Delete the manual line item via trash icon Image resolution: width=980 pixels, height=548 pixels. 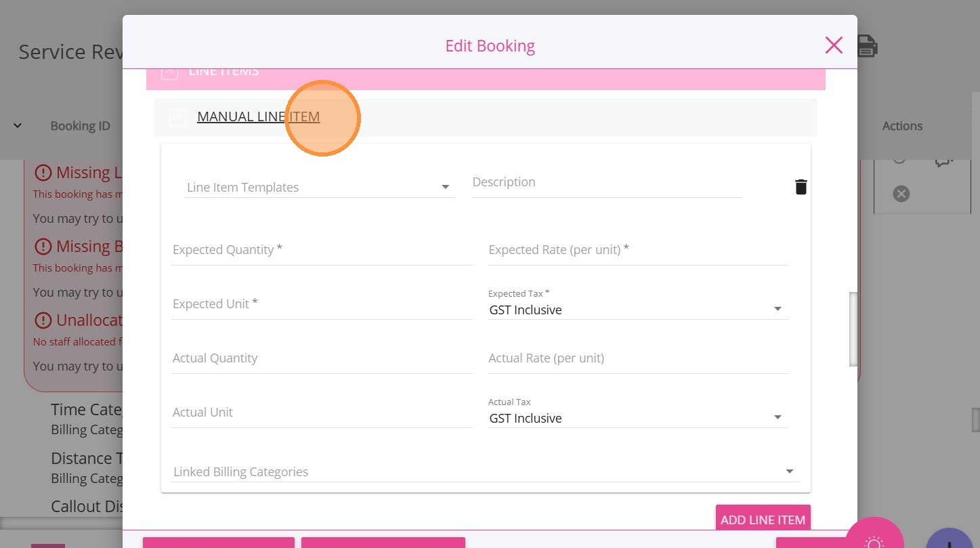coord(801,187)
